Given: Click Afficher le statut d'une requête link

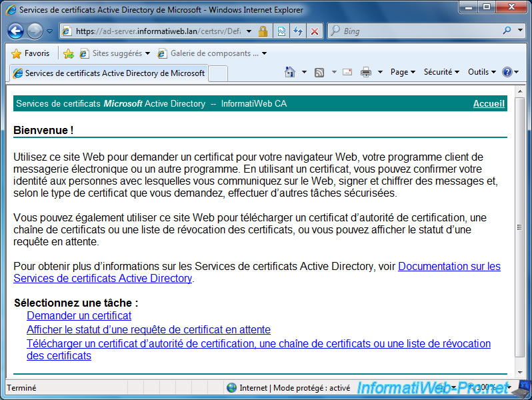Looking at the screenshot, I should tap(149, 329).
